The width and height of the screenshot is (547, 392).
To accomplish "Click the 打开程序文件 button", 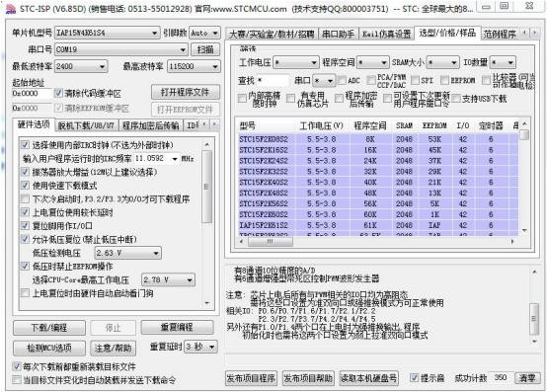I will click(x=185, y=92).
